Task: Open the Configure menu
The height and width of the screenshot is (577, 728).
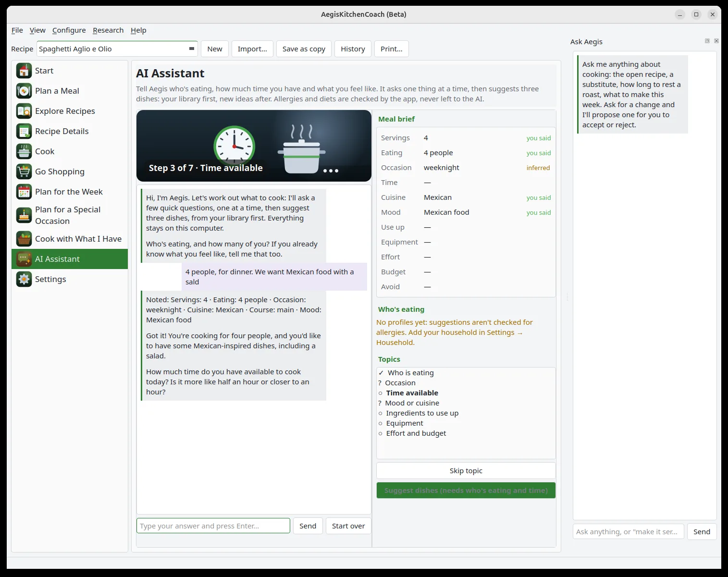Action: pyautogui.click(x=69, y=30)
